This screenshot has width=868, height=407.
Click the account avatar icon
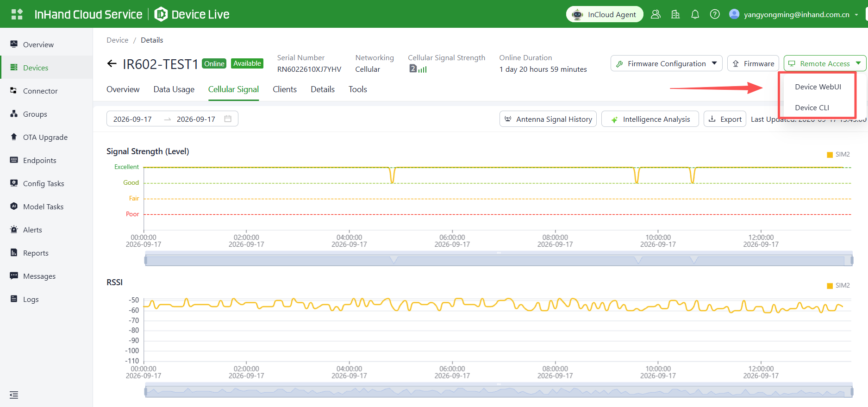(734, 14)
